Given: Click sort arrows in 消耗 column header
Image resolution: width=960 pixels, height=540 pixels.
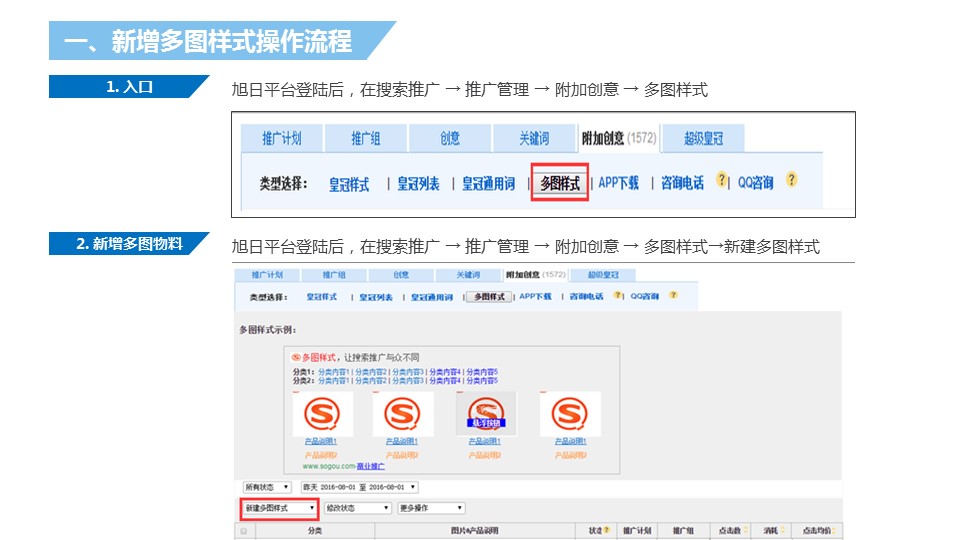Looking at the screenshot, I should point(782,530).
